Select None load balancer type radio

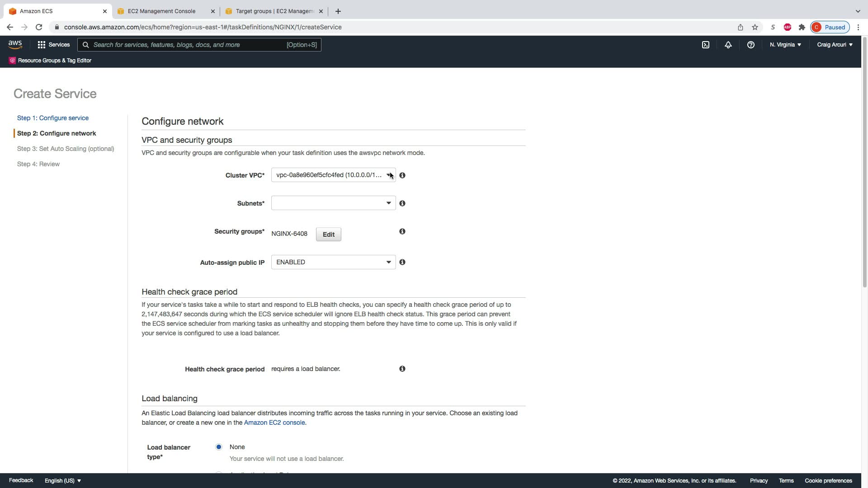[x=219, y=447]
